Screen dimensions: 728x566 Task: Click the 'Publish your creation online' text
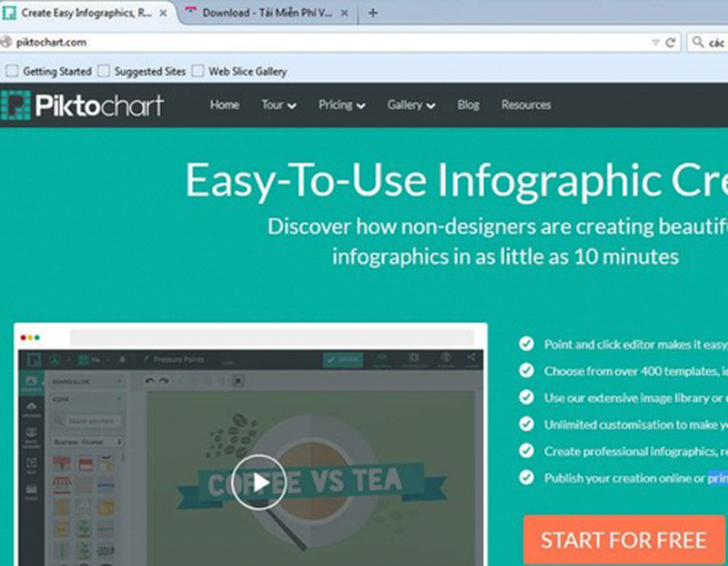coord(636,478)
